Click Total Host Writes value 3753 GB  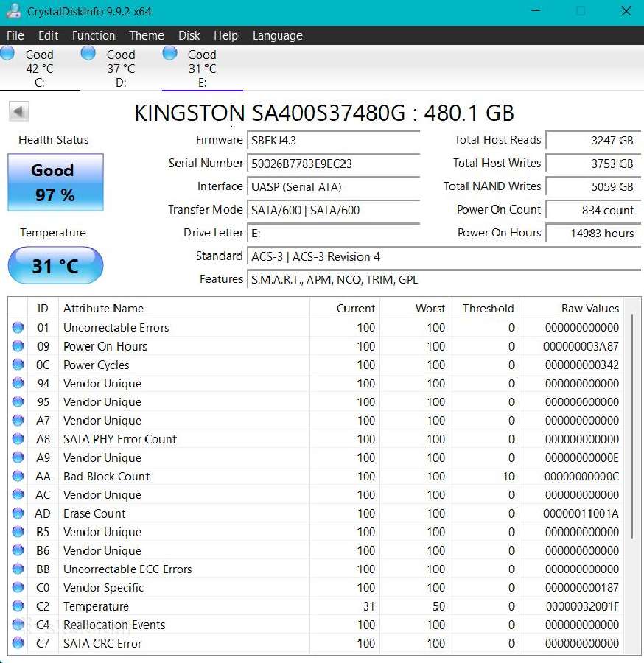point(593,164)
